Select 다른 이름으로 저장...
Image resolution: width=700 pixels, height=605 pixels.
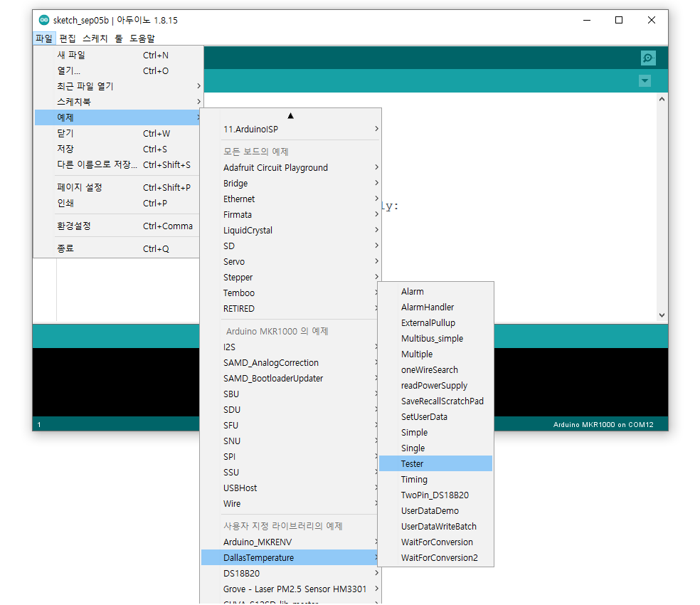pyautogui.click(x=117, y=164)
